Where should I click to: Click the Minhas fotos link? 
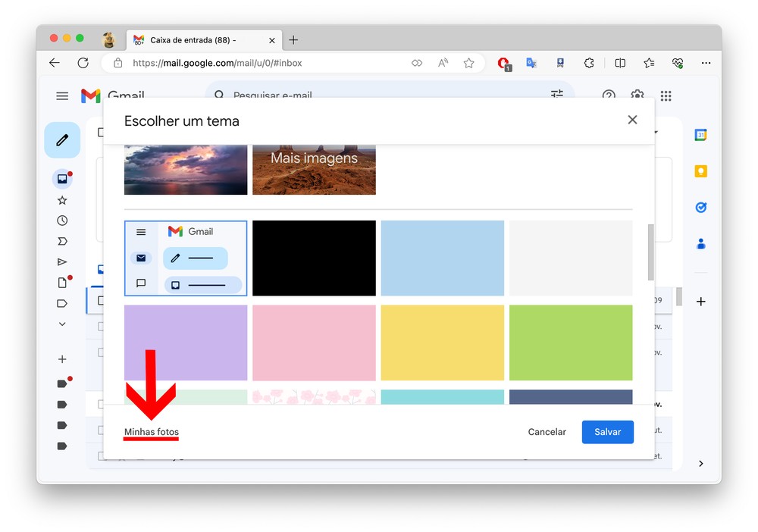click(152, 431)
